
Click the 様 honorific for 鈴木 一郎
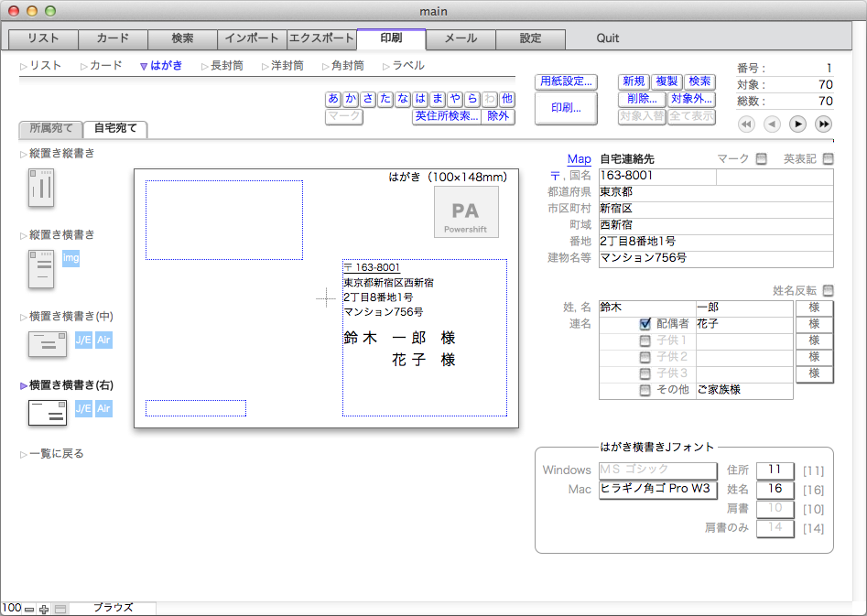pyautogui.click(x=814, y=308)
